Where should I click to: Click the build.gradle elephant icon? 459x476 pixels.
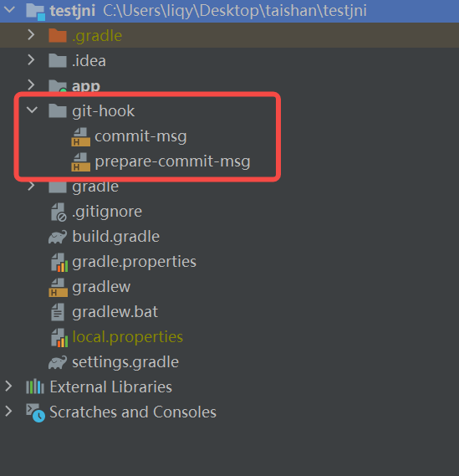tap(58, 237)
